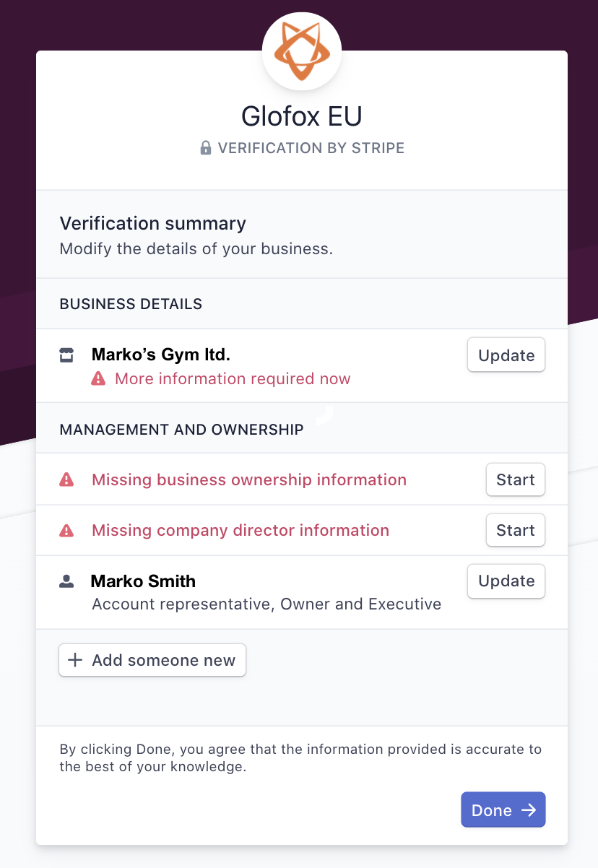Update Marko's Gym ltd. business details
The height and width of the screenshot is (868, 598).
[x=506, y=355]
